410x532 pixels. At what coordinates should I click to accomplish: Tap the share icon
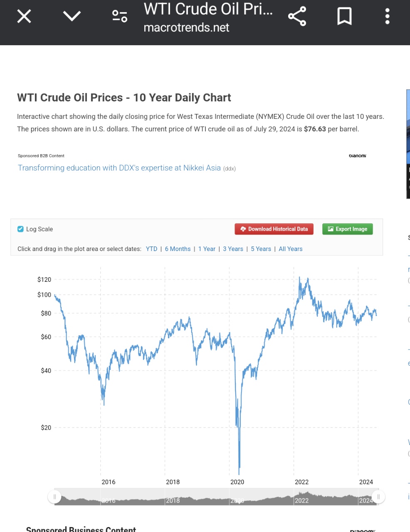[297, 17]
